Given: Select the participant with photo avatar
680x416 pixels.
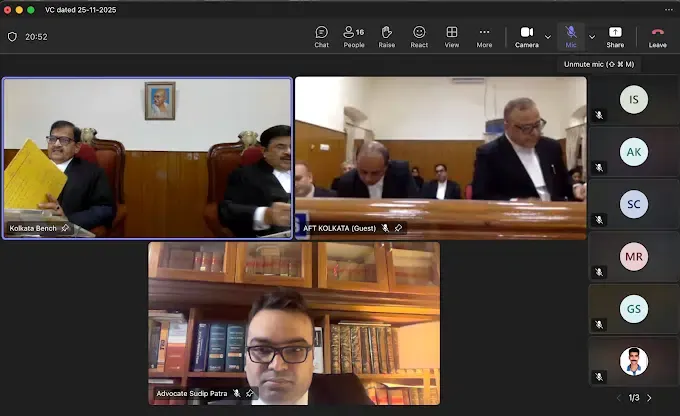Looking at the screenshot, I should pos(634,361).
